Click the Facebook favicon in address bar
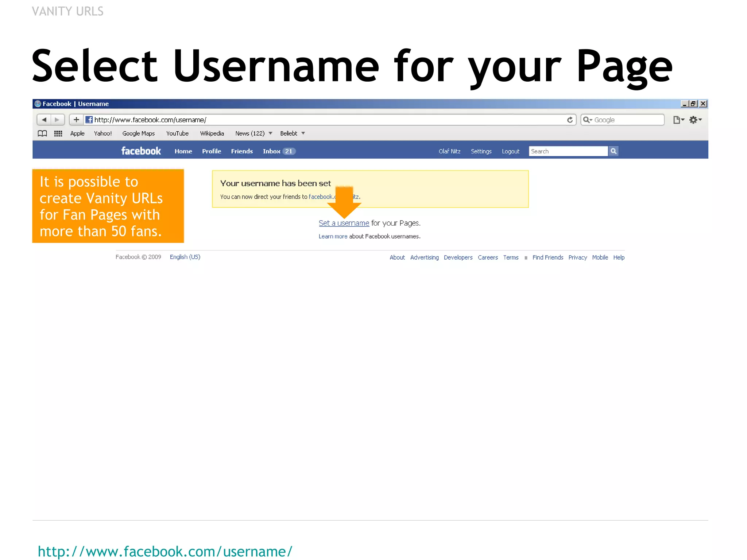The width and height of the screenshot is (747, 560). coord(89,120)
